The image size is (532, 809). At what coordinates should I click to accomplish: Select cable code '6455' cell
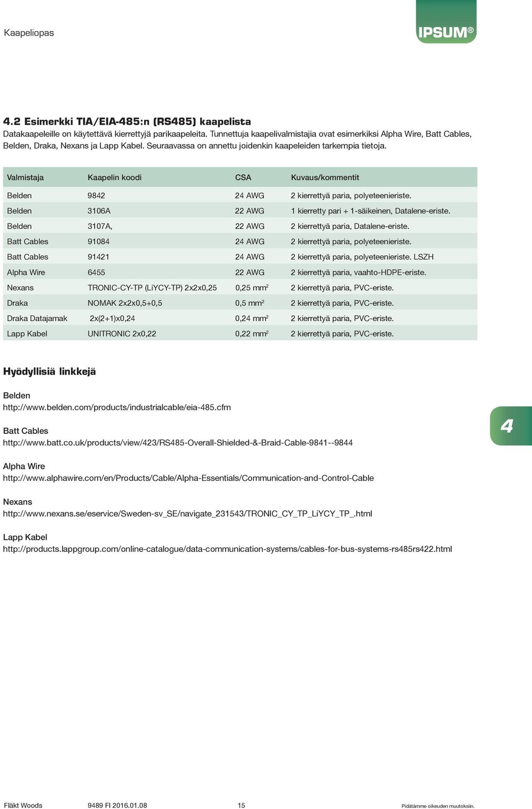tap(96, 273)
